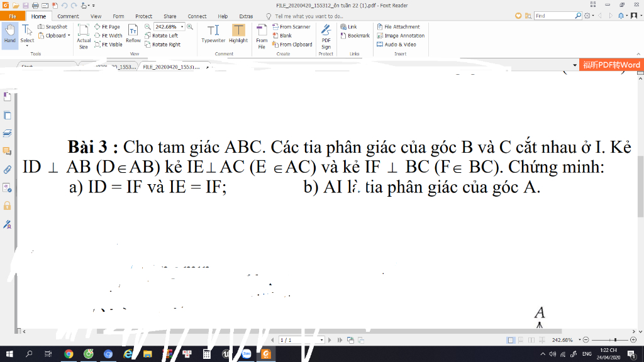Select the Highlight tool

pyautogui.click(x=238, y=34)
